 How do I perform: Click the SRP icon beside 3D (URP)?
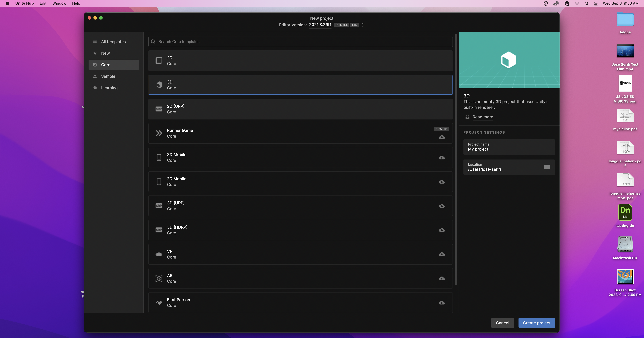click(159, 206)
